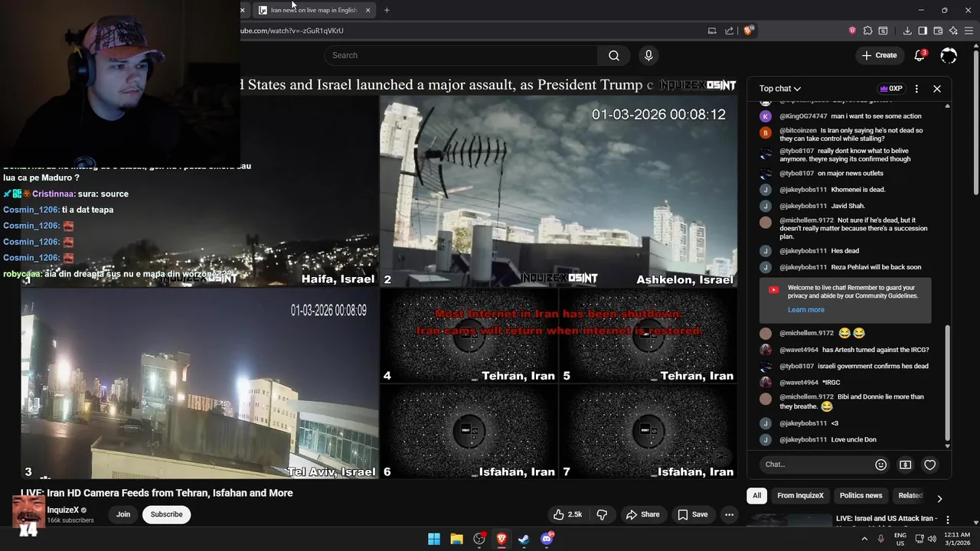Open video more actions ellipsis button
The image size is (980, 551).
tap(729, 514)
